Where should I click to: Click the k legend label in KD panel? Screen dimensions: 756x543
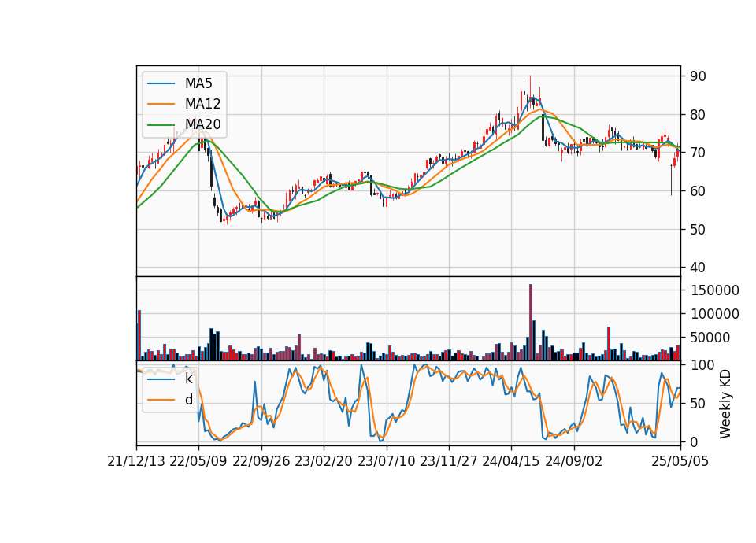point(188,379)
